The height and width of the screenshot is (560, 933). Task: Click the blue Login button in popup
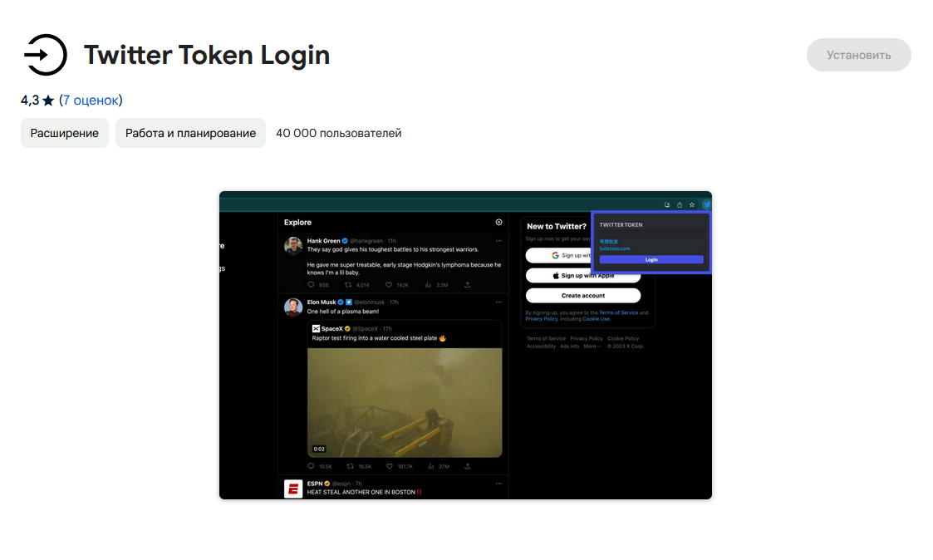click(651, 259)
